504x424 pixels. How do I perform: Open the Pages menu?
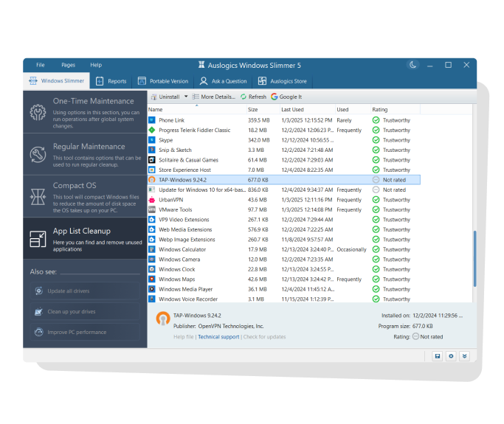(68, 65)
